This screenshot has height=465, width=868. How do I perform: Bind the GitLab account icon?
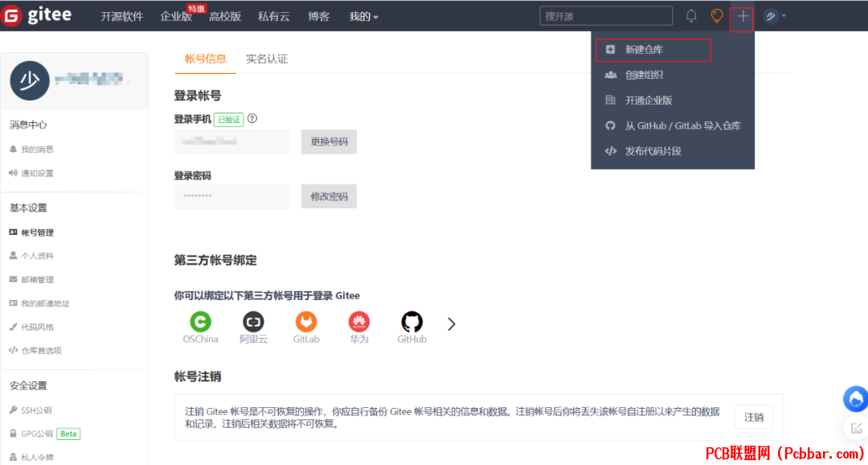[x=306, y=322]
